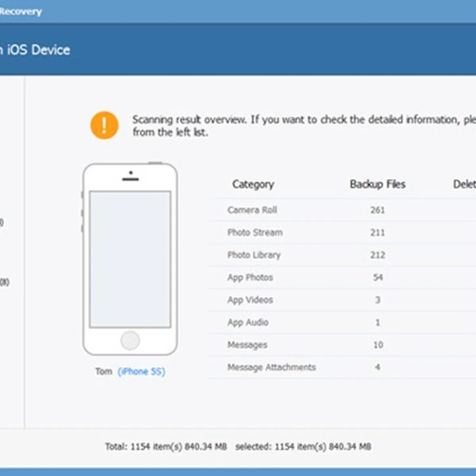476x476 pixels.
Task: Select the device name Tom
Action: [104, 372]
